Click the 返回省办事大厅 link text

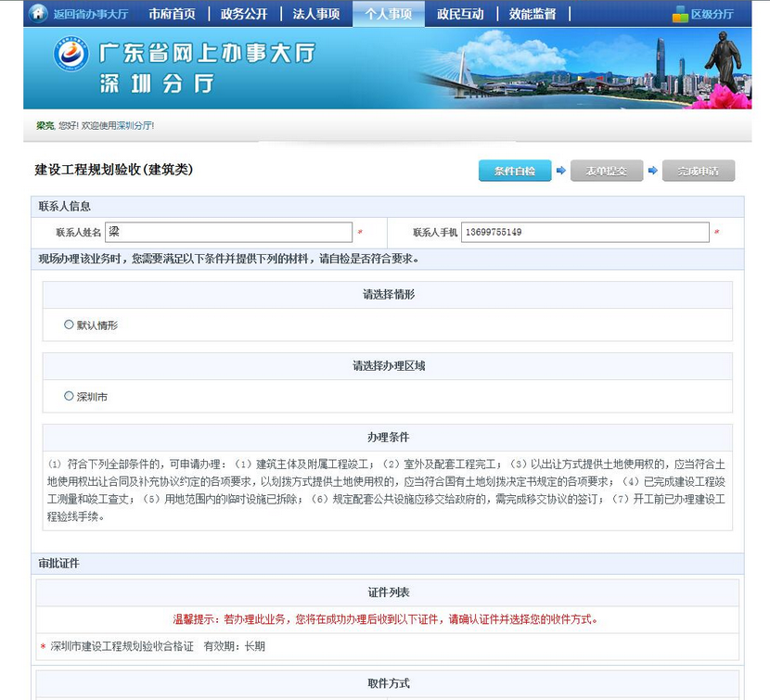(x=91, y=14)
